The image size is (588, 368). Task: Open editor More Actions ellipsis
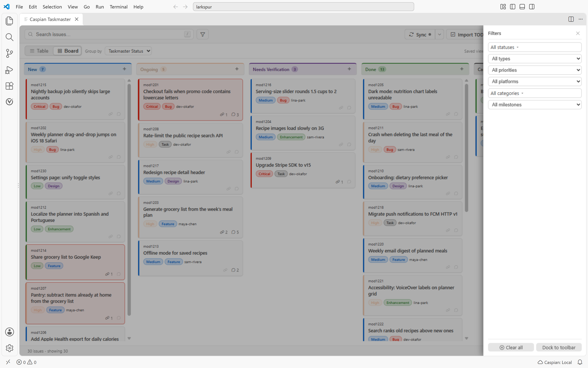point(580,19)
